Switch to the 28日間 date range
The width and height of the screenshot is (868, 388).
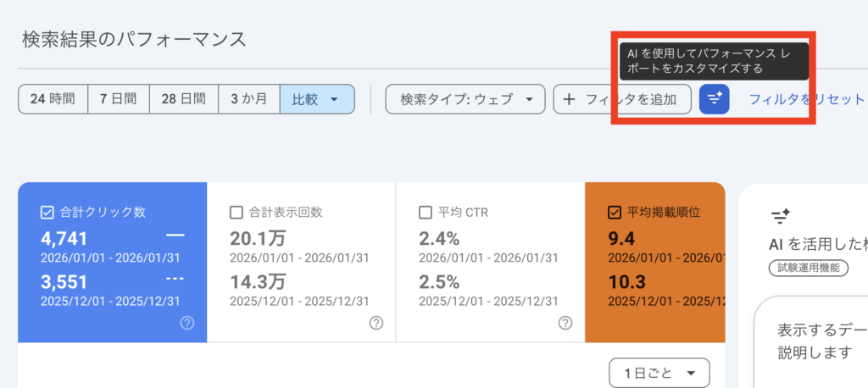pyautogui.click(x=184, y=99)
